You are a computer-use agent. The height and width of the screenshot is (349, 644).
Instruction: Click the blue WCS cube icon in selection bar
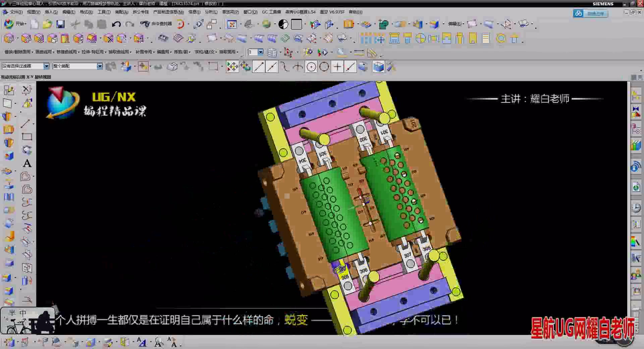tap(378, 67)
